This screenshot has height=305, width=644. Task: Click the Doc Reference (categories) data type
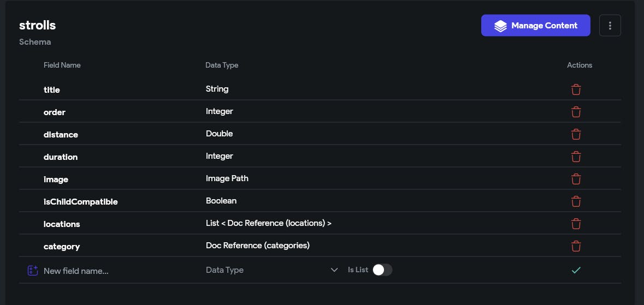click(x=257, y=246)
